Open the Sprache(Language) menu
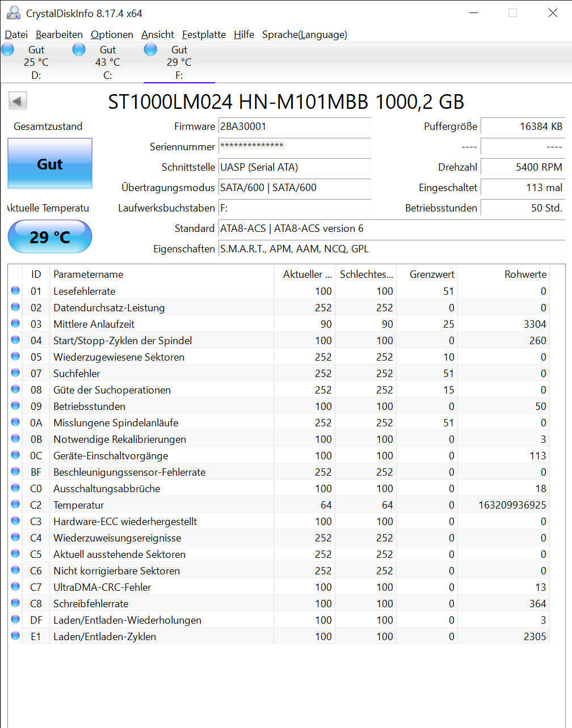The height and width of the screenshot is (728, 572). point(305,35)
